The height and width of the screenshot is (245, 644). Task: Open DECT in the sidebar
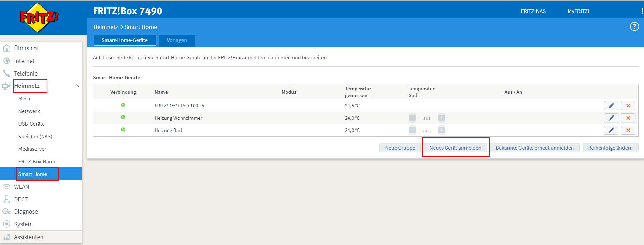[21, 199]
